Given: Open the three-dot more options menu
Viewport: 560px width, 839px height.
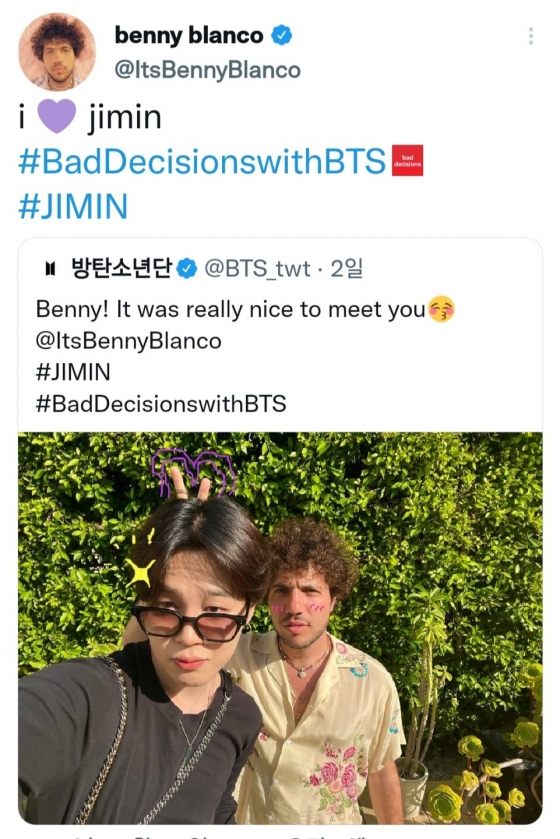Looking at the screenshot, I should pos(531,36).
